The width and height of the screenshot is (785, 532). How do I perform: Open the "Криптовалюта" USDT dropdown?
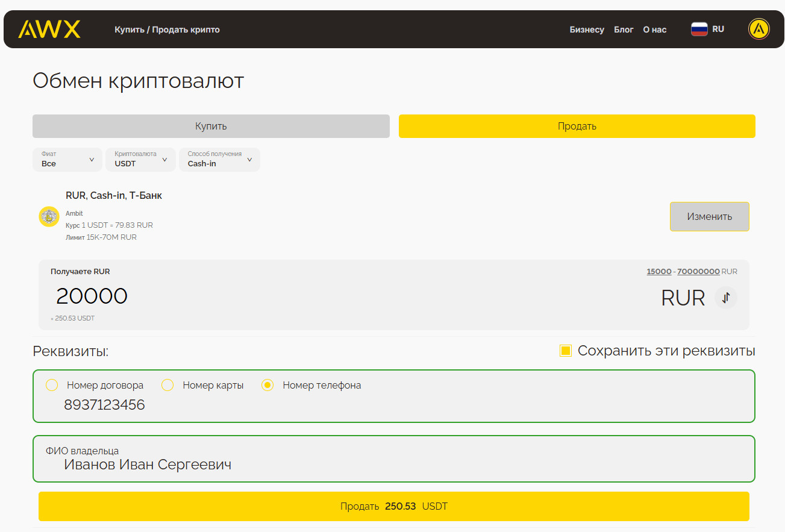click(140, 160)
